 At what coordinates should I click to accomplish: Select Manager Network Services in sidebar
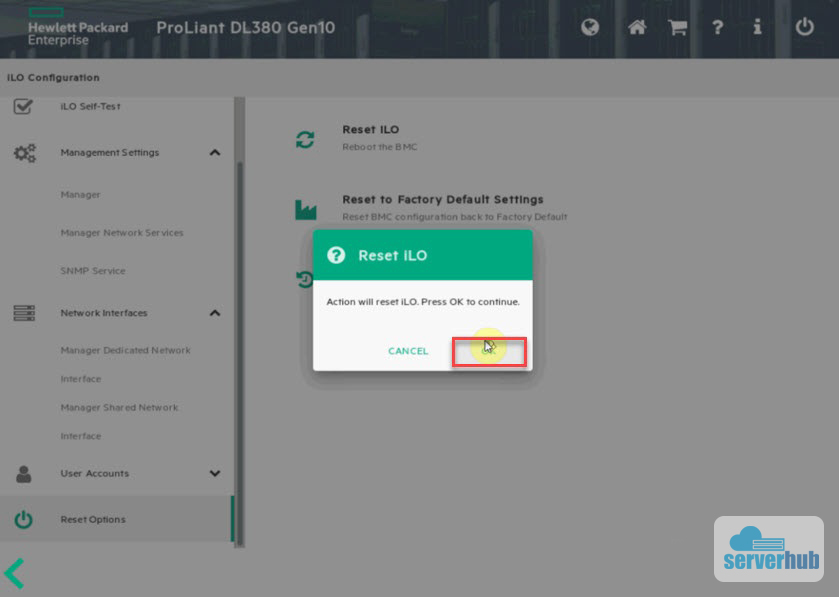pyautogui.click(x=121, y=233)
